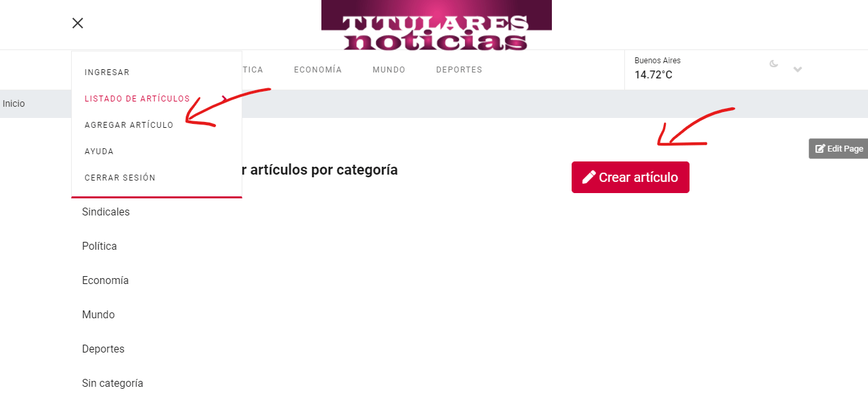Open the Titulares Noticias logo
The width and height of the screenshot is (868, 400).
tap(437, 25)
